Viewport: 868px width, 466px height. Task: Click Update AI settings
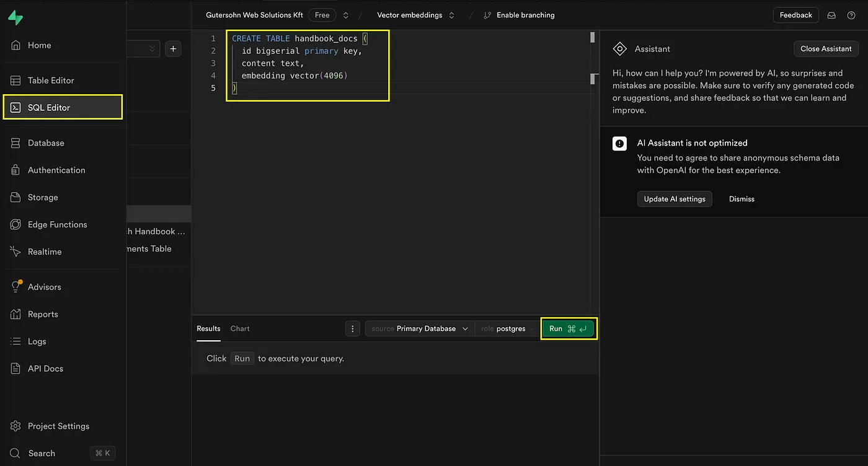point(675,200)
